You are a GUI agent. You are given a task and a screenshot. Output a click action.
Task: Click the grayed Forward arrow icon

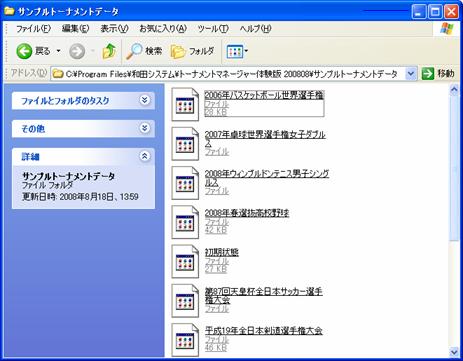pos(77,51)
